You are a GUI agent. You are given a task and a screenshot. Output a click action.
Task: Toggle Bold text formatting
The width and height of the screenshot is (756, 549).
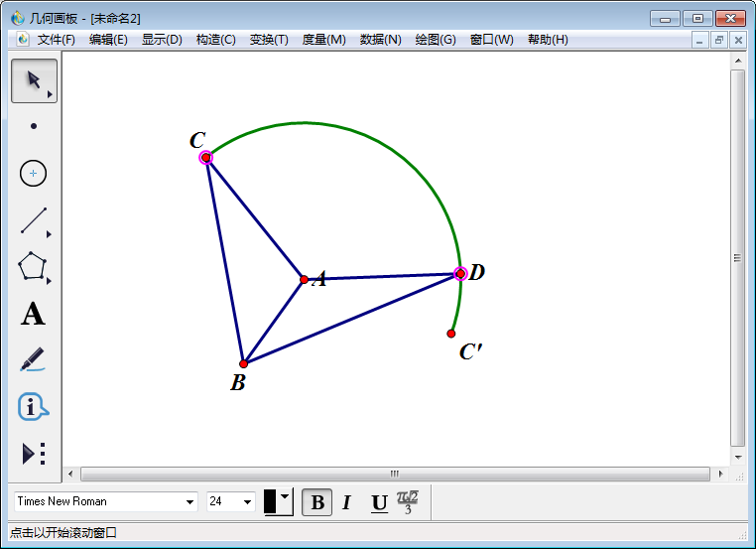[x=317, y=502]
